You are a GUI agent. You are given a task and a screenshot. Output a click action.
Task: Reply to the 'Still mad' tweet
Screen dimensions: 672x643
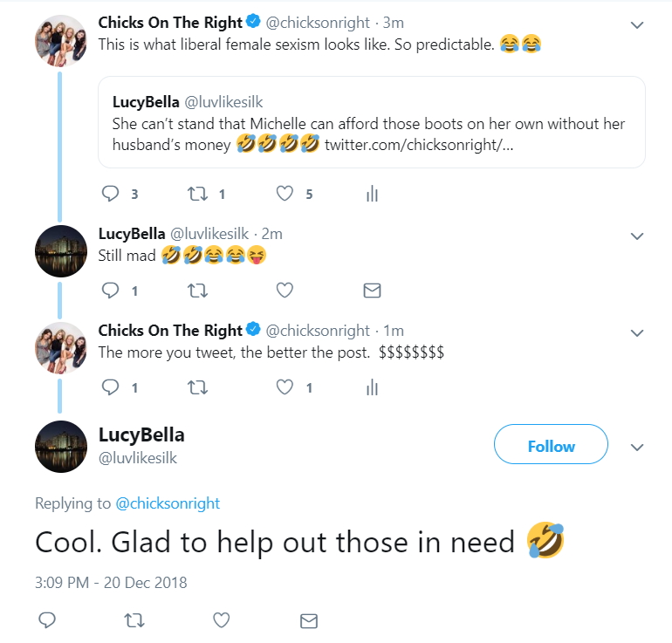110,291
